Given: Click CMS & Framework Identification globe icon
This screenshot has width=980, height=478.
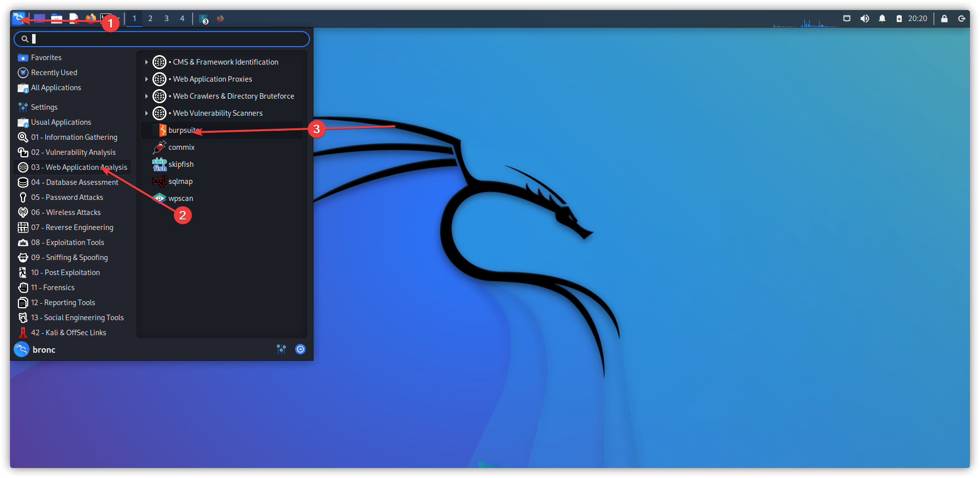Looking at the screenshot, I should 159,62.
